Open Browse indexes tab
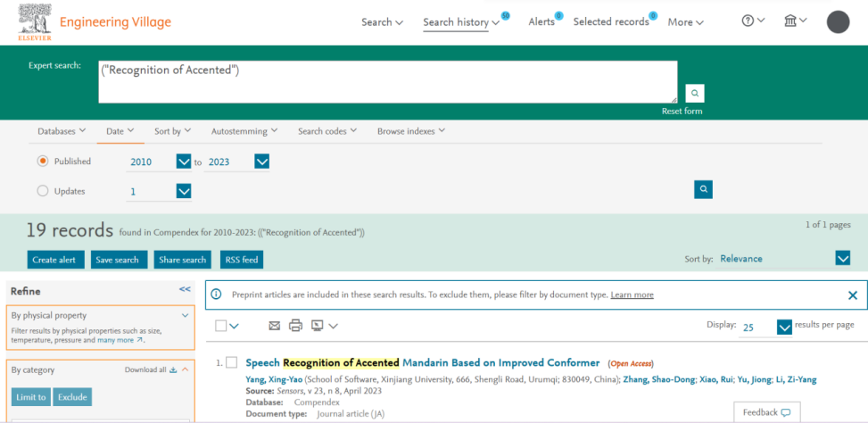868x423 pixels. (411, 131)
